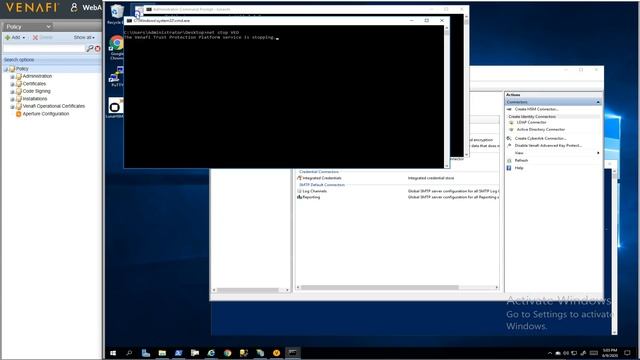
Task: Click the Reporting chart icon
Action: click(300, 197)
